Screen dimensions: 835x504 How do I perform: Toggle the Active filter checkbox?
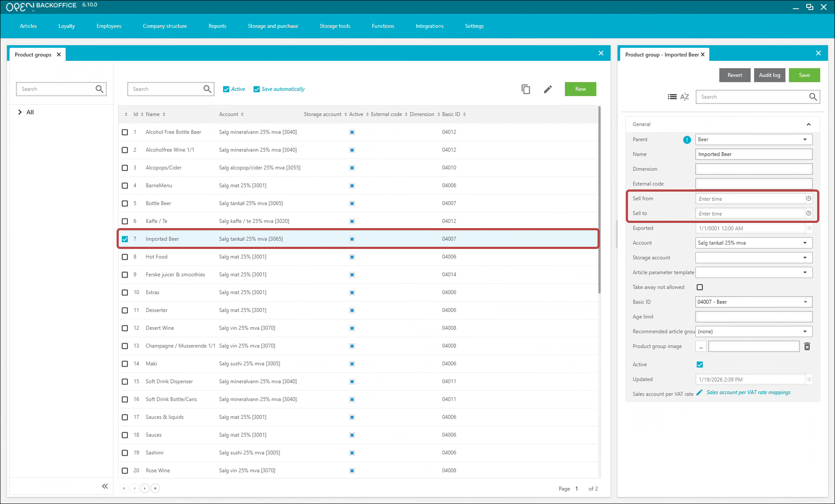coord(226,89)
